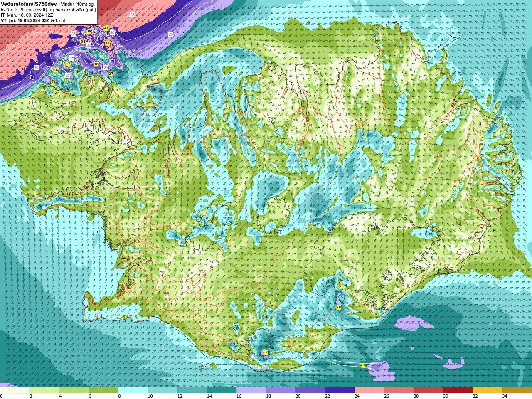Click the legend scale number "16"
Screen dimensions: 532x399
pos(239,396)
